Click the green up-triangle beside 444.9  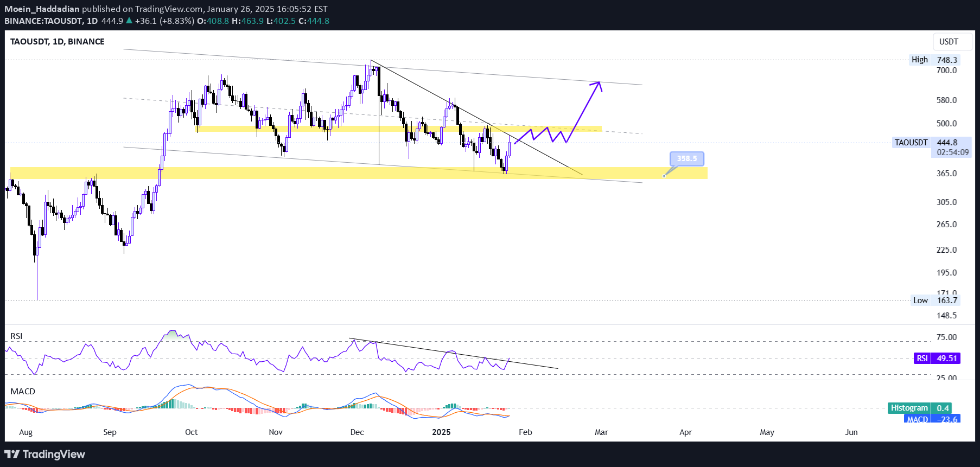[129, 21]
